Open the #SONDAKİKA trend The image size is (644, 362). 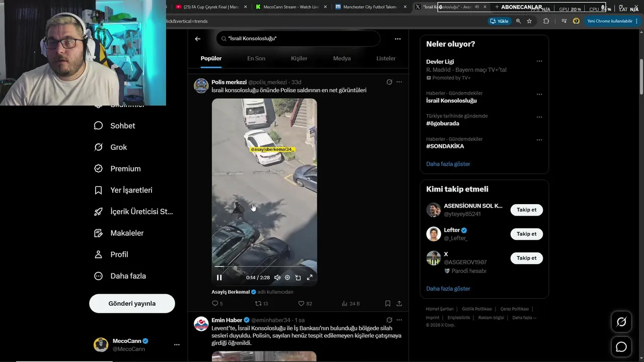coord(445,146)
